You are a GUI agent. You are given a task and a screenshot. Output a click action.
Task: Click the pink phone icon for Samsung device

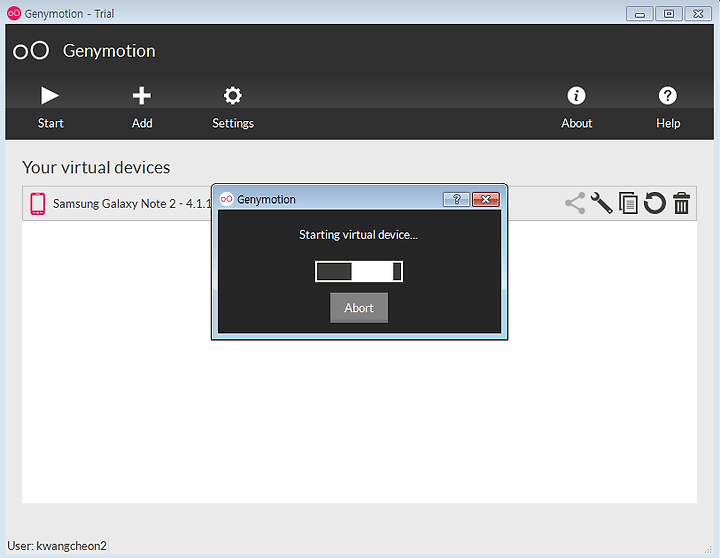click(x=38, y=203)
